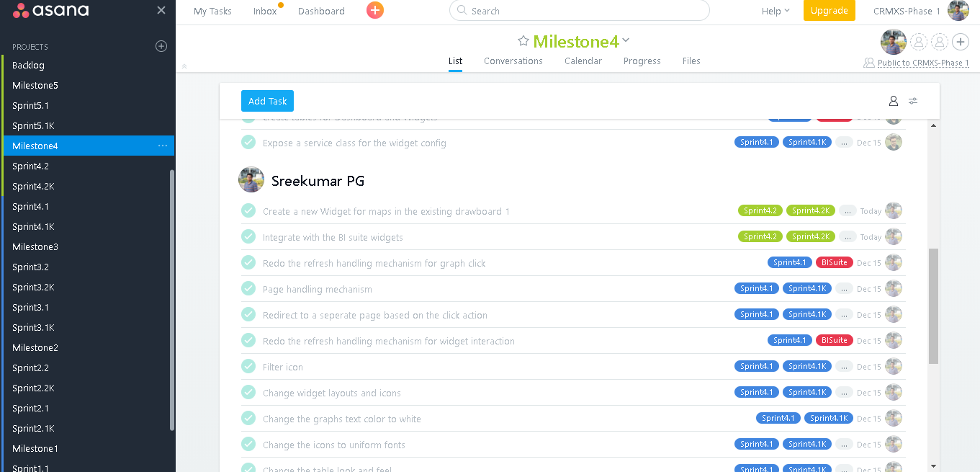
Task: Toggle completion on 'Page handling mechanism' task
Action: coord(248,288)
